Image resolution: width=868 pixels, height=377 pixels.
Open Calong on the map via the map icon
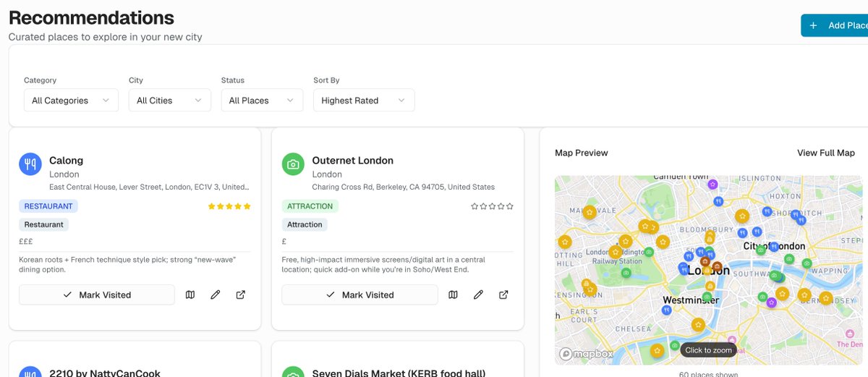coord(190,295)
